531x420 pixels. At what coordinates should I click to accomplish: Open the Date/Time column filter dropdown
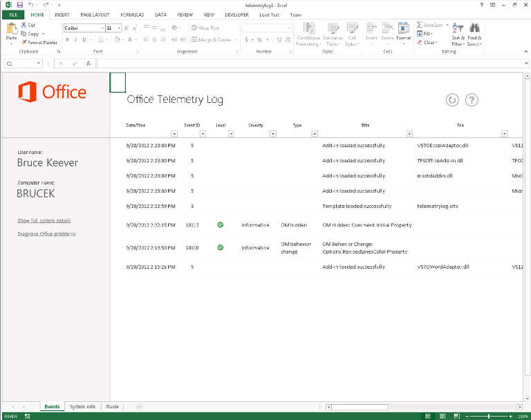click(174, 134)
